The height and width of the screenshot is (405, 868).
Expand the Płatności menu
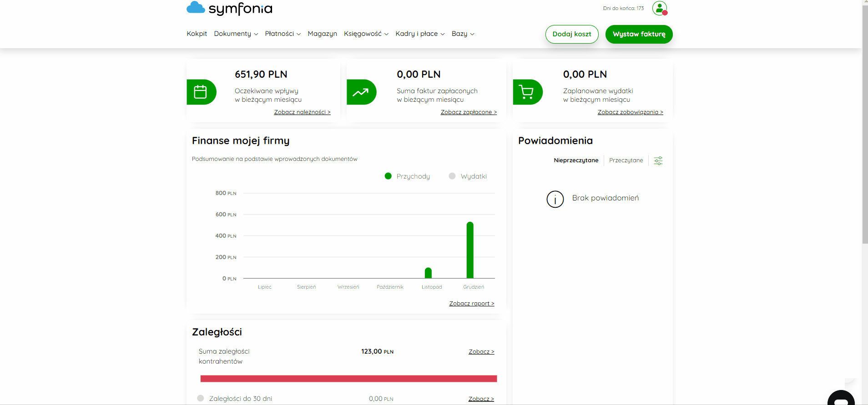coord(283,34)
